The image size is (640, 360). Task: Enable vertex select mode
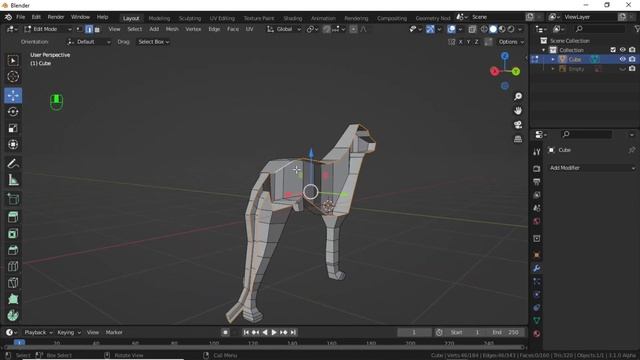click(79, 29)
